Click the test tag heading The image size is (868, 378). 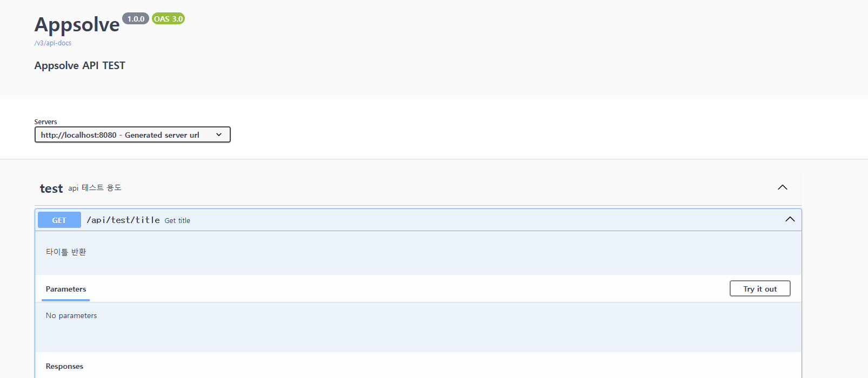[x=51, y=188]
